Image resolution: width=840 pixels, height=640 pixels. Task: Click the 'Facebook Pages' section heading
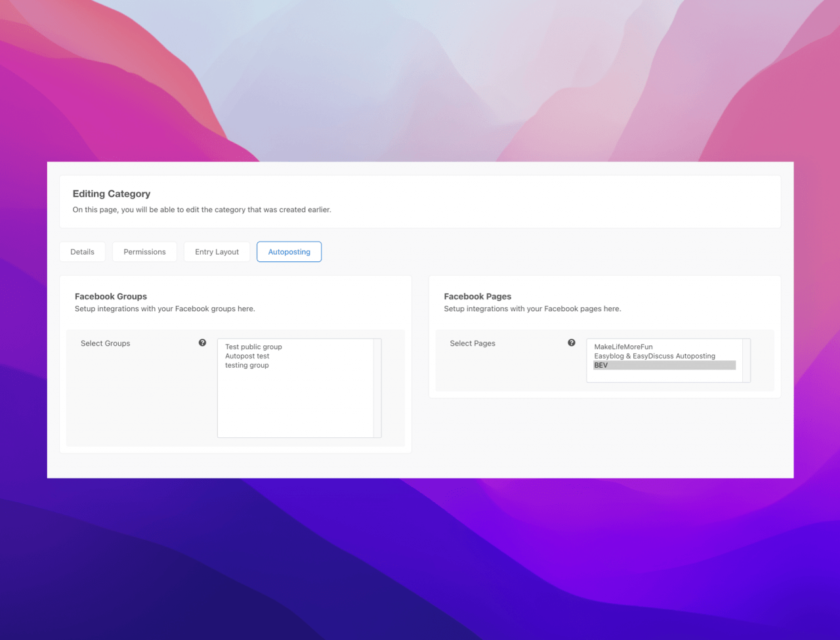[478, 297]
